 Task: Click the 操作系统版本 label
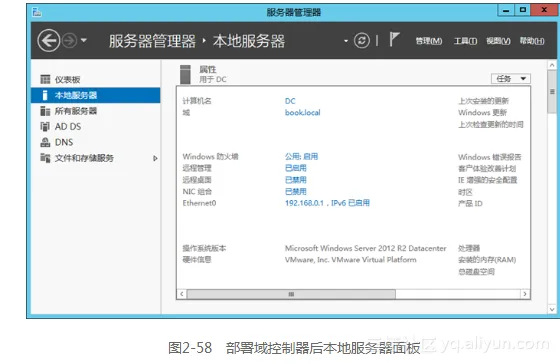[x=204, y=248]
